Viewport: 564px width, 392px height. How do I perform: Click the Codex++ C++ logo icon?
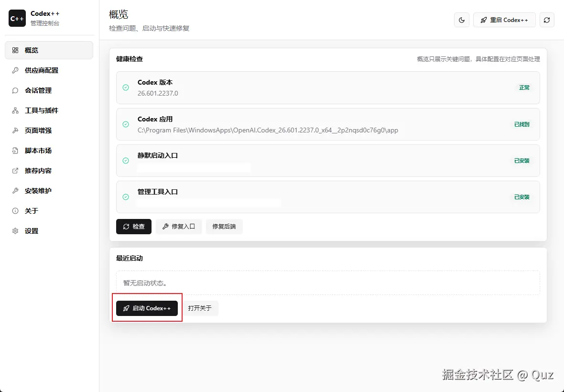(17, 18)
